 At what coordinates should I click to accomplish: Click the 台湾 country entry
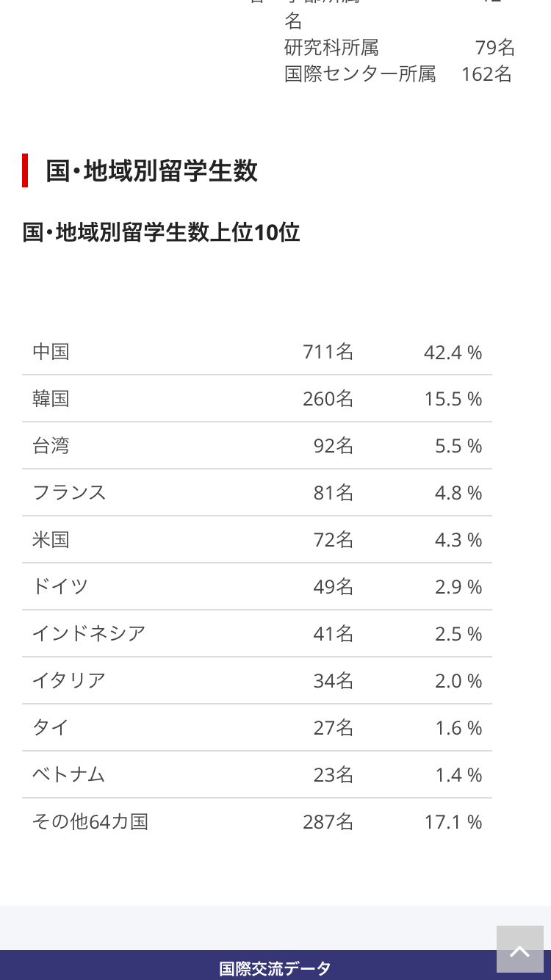51,446
